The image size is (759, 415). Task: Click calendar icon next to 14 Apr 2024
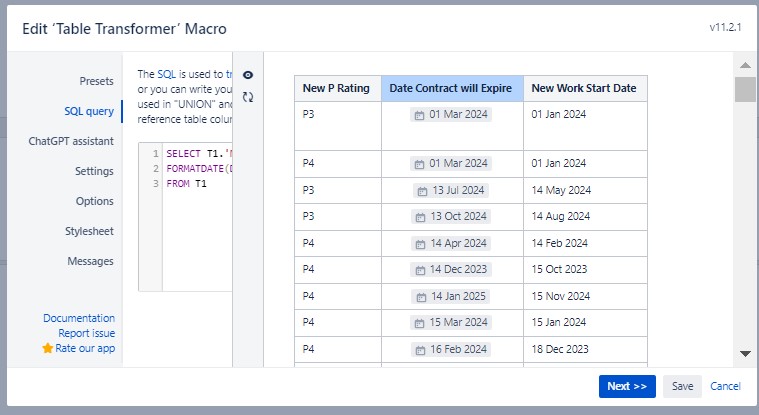pyautogui.click(x=420, y=244)
